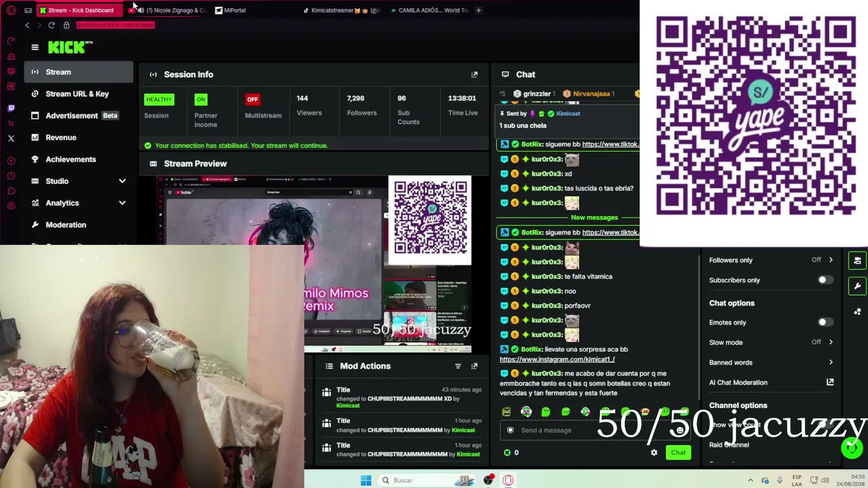
Task: Open AI Chat Moderation external link icon
Action: pos(830,382)
